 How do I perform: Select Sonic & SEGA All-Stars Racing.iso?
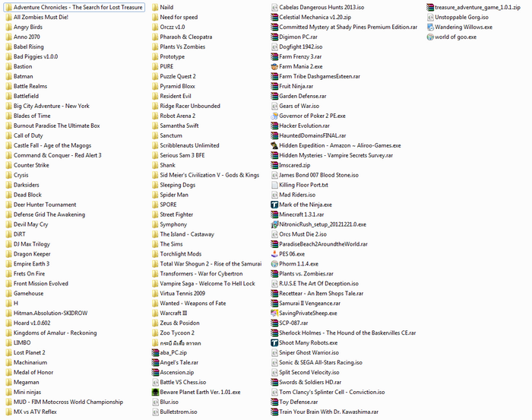click(x=321, y=362)
